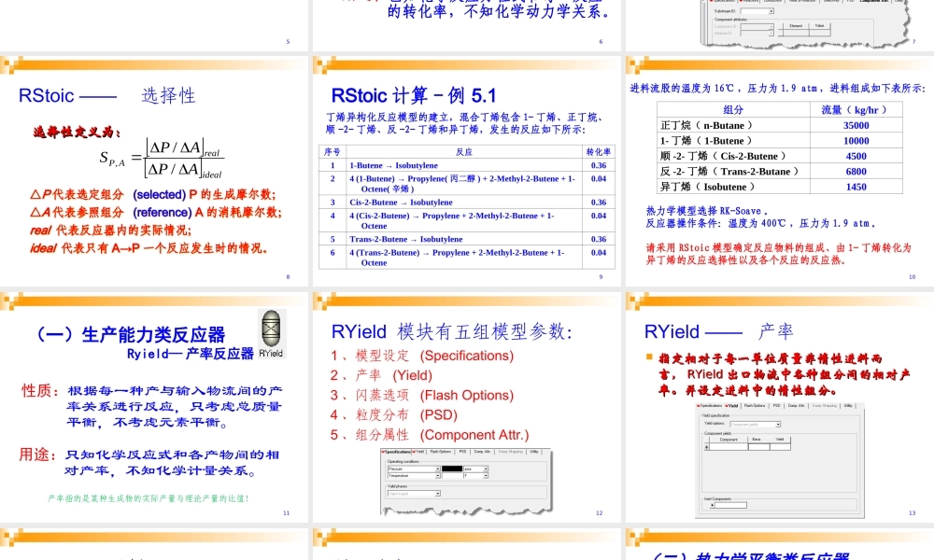The width and height of the screenshot is (934, 560).
Task: Click the Specifications dialog screenshot on slide 12
Action: point(466,481)
